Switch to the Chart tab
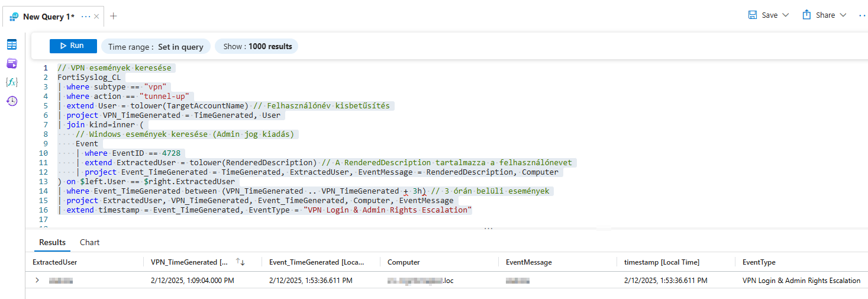 point(90,242)
